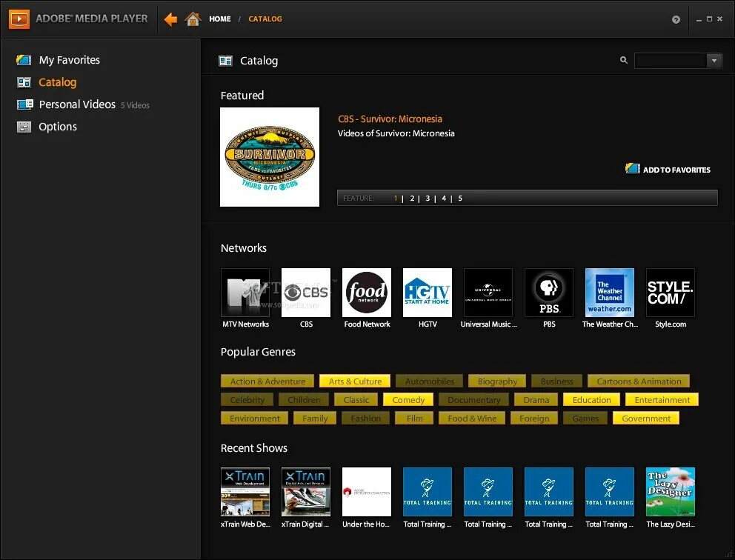Open the search dropdown arrow
This screenshot has height=560, width=735.
[714, 61]
